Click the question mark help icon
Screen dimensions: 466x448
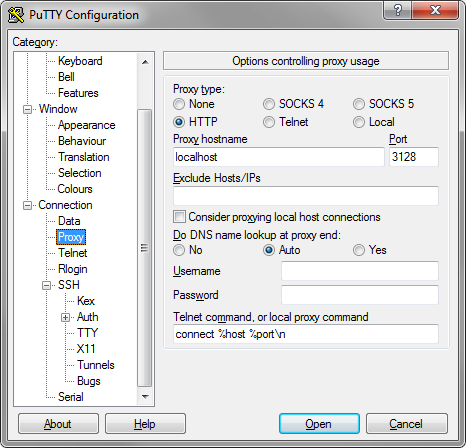[x=397, y=10]
